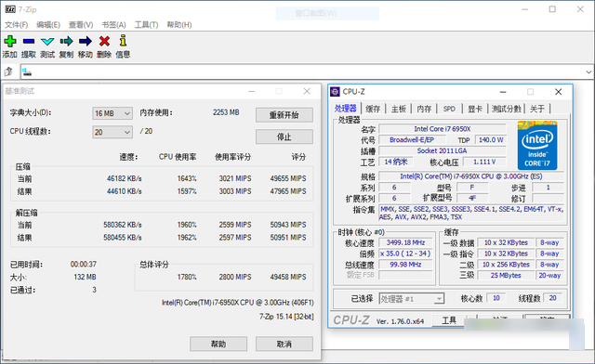Click the up-folder icon beside address bar
The width and height of the screenshot is (595, 364).
coord(8,71)
